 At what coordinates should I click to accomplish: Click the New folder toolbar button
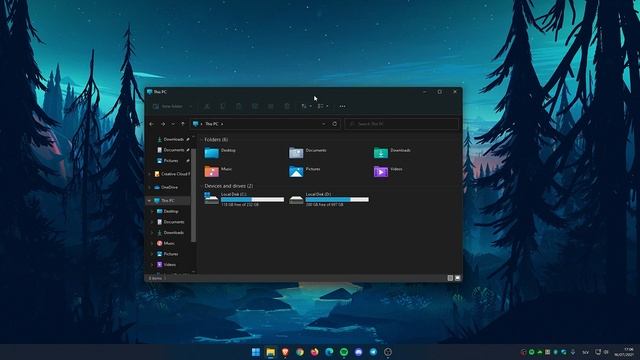pos(171,107)
